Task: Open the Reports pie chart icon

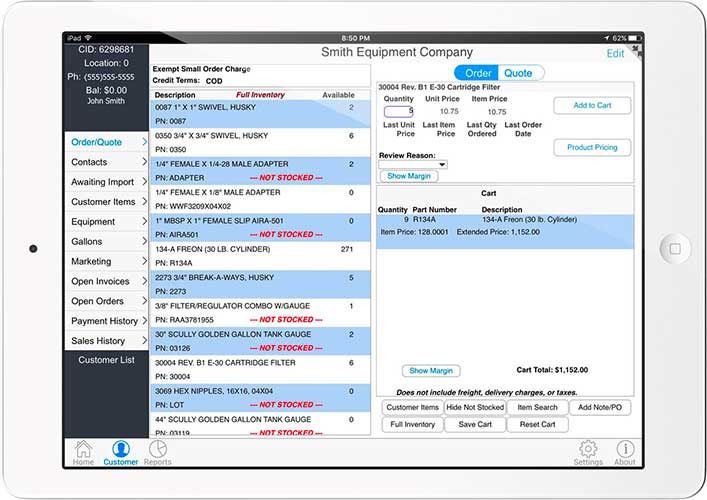Action: (x=158, y=453)
